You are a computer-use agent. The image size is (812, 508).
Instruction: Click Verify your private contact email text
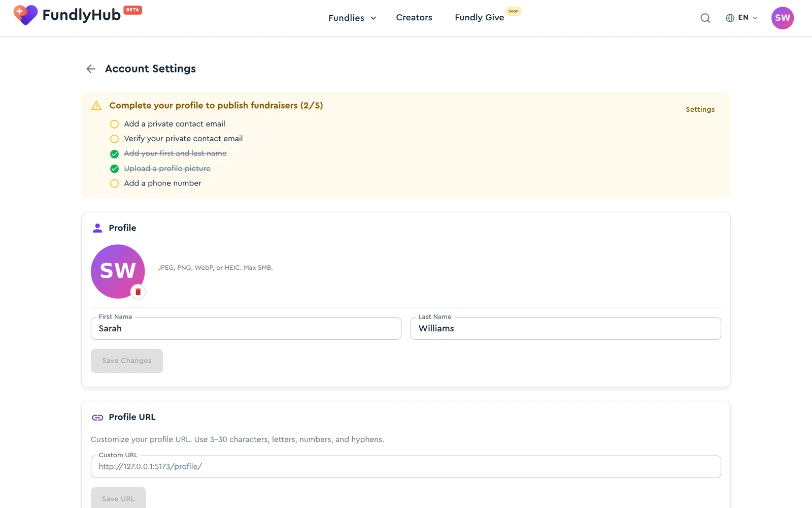click(x=183, y=139)
